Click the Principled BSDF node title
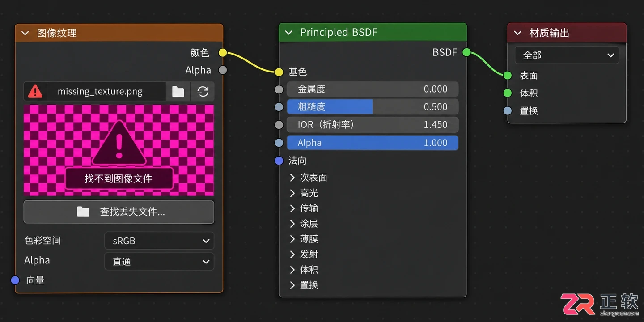Viewport: 644px width, 322px height. pyautogui.click(x=339, y=32)
